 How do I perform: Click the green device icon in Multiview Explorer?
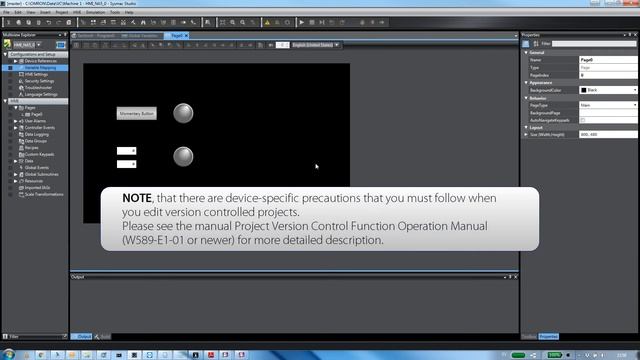[7, 44]
